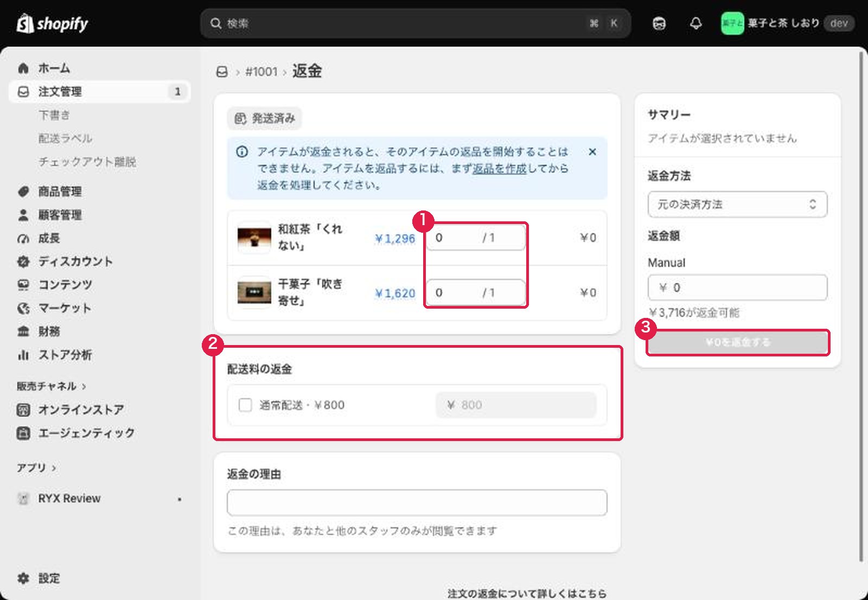868x600 pixels.
Task: Open the notifications bell
Action: tap(695, 23)
